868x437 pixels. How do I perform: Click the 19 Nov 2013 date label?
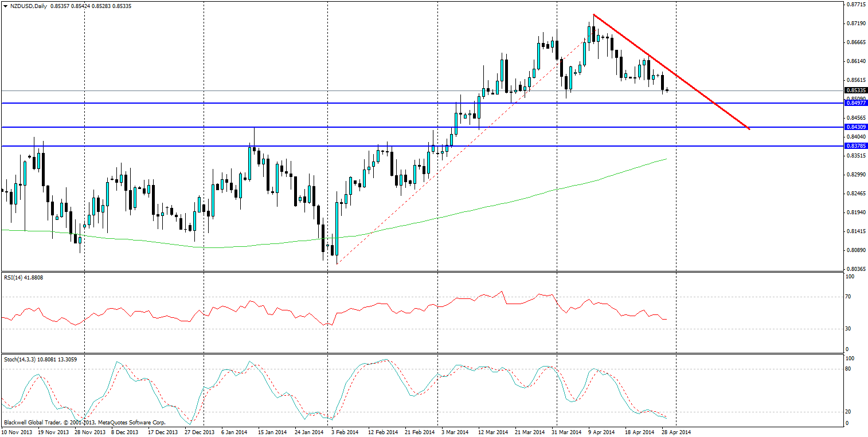click(53, 432)
